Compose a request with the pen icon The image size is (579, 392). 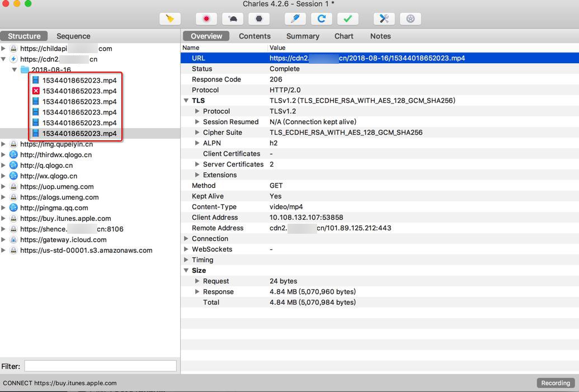pyautogui.click(x=295, y=18)
